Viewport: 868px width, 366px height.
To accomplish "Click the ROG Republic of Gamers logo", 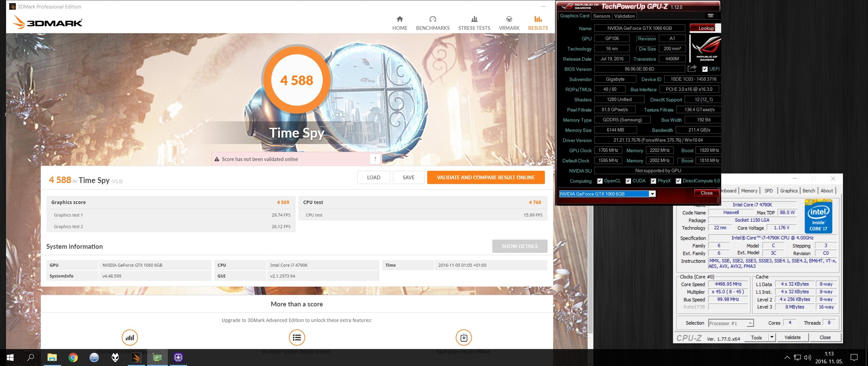I will (x=705, y=48).
